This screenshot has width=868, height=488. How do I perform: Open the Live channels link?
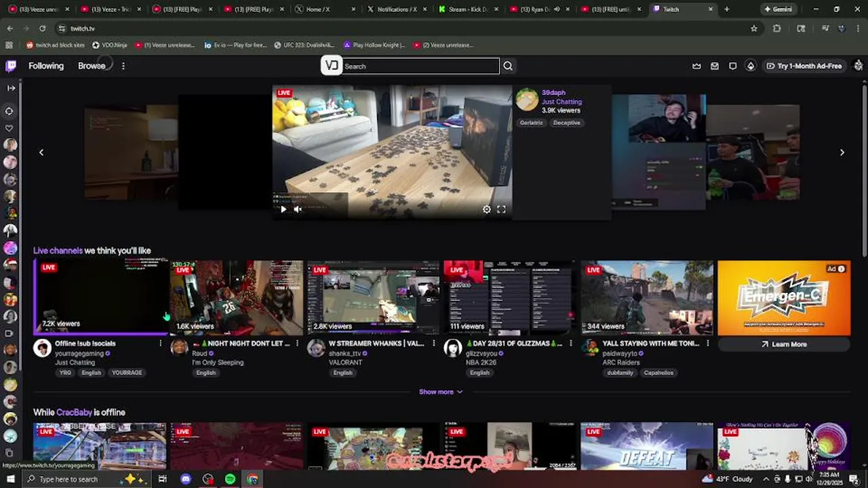point(58,251)
